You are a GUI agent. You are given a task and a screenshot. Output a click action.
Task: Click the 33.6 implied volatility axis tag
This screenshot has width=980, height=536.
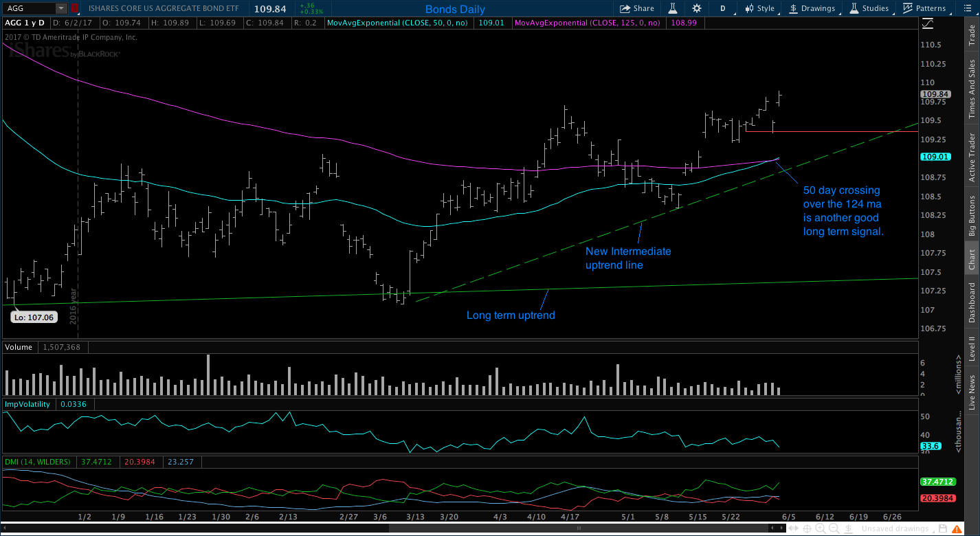click(x=931, y=446)
